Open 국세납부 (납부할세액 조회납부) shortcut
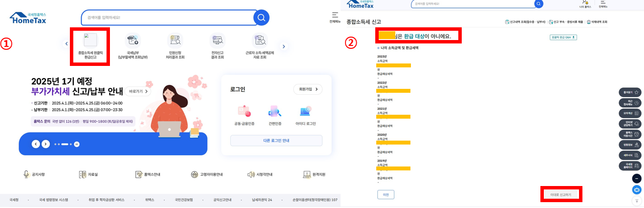This screenshot has width=644, height=208. (x=132, y=46)
